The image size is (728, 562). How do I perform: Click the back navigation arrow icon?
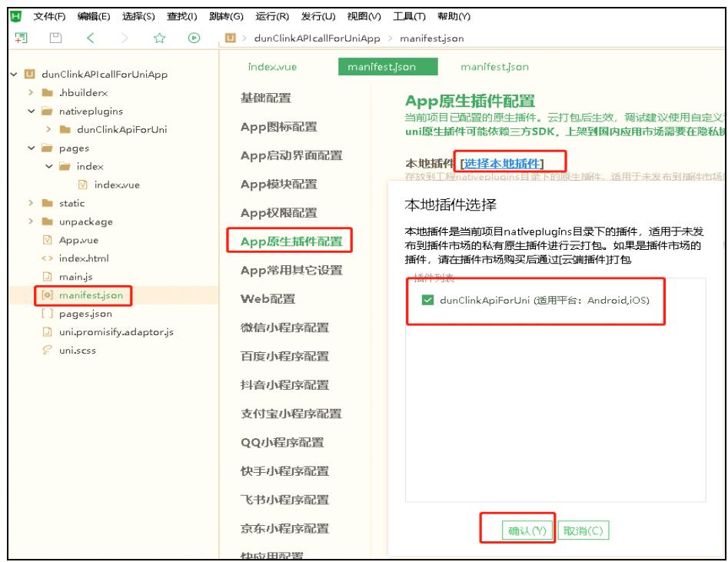click(x=91, y=38)
